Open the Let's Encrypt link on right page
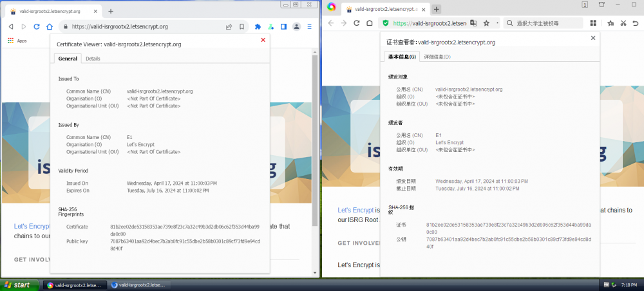This screenshot has height=291, width=644. pos(355,210)
